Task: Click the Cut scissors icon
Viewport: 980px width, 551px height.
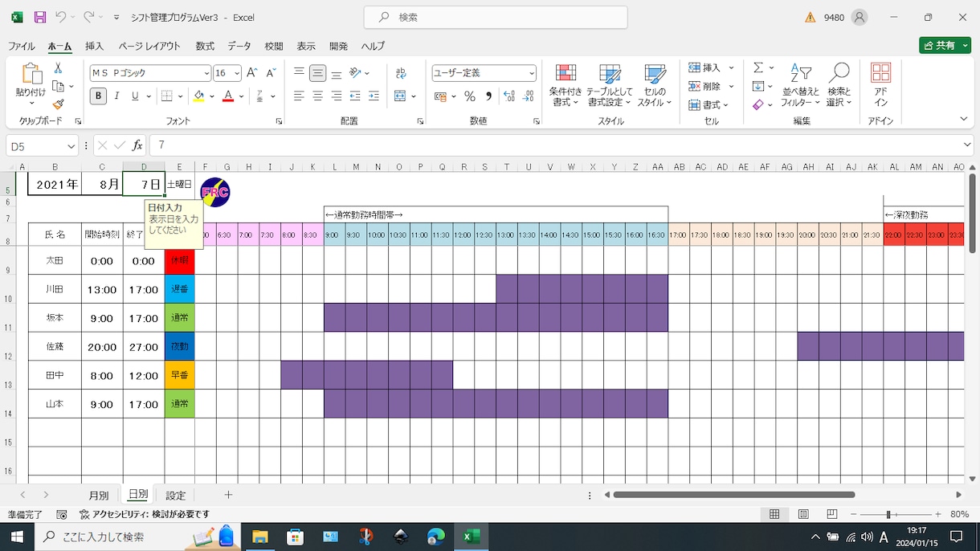Action: point(58,68)
